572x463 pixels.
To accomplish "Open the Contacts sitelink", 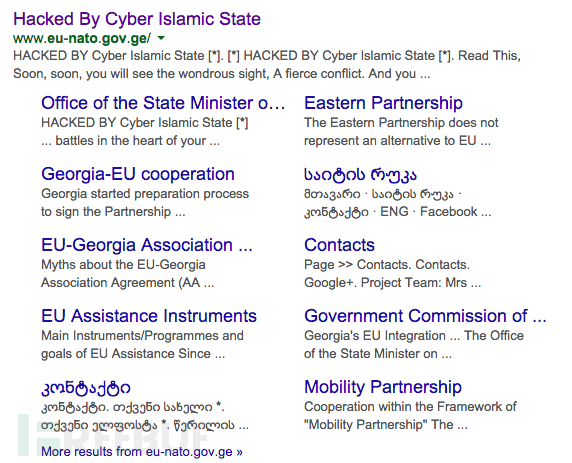I will click(x=339, y=245).
